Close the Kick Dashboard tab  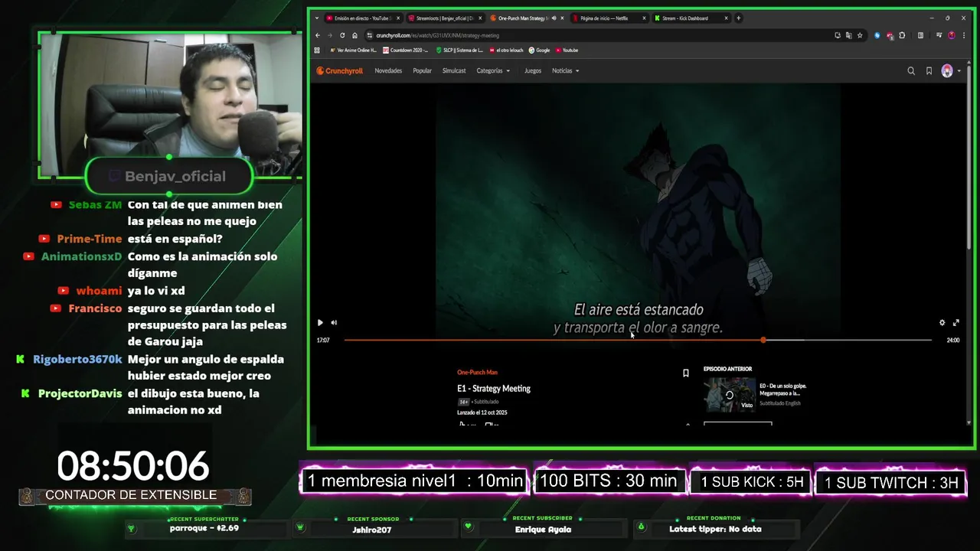pyautogui.click(x=726, y=18)
